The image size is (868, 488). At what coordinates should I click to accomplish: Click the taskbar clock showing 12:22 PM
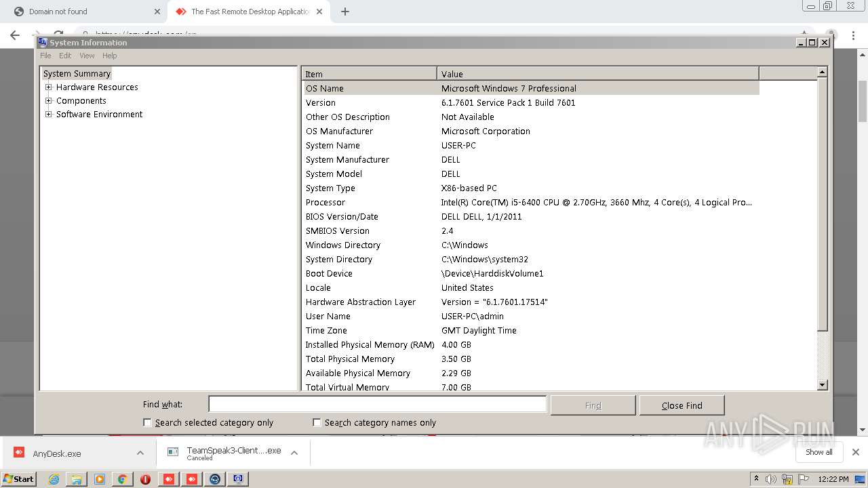[x=833, y=479]
